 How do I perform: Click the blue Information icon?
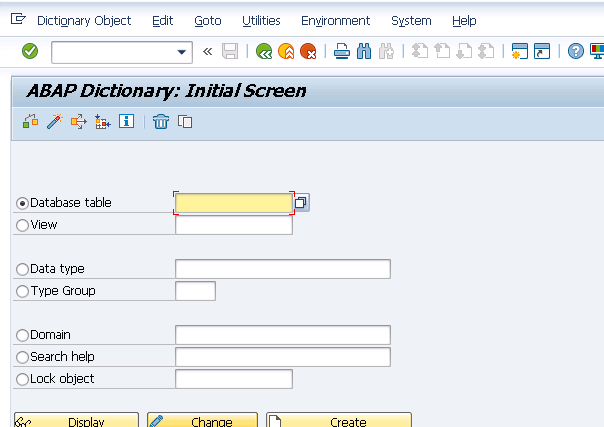[126, 121]
